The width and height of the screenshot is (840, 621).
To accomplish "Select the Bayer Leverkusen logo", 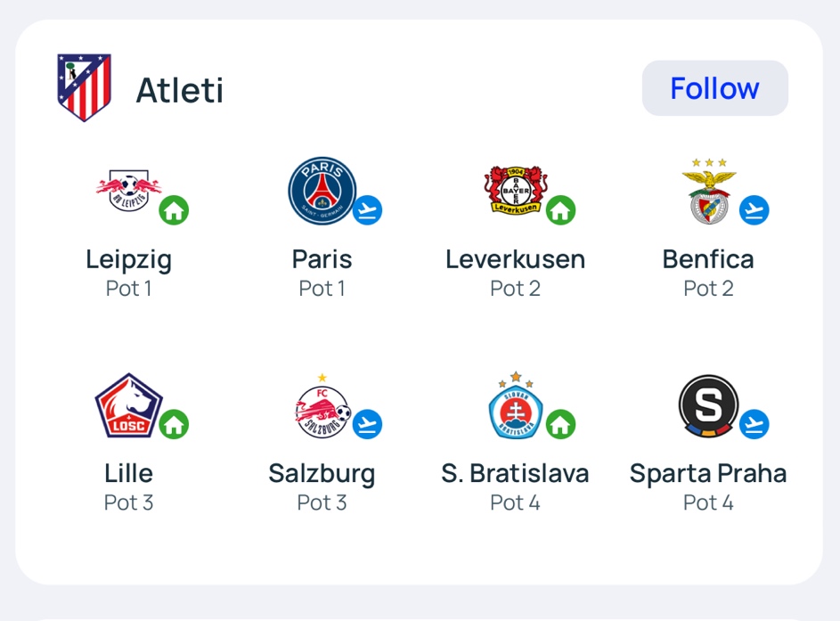I will 516,191.
